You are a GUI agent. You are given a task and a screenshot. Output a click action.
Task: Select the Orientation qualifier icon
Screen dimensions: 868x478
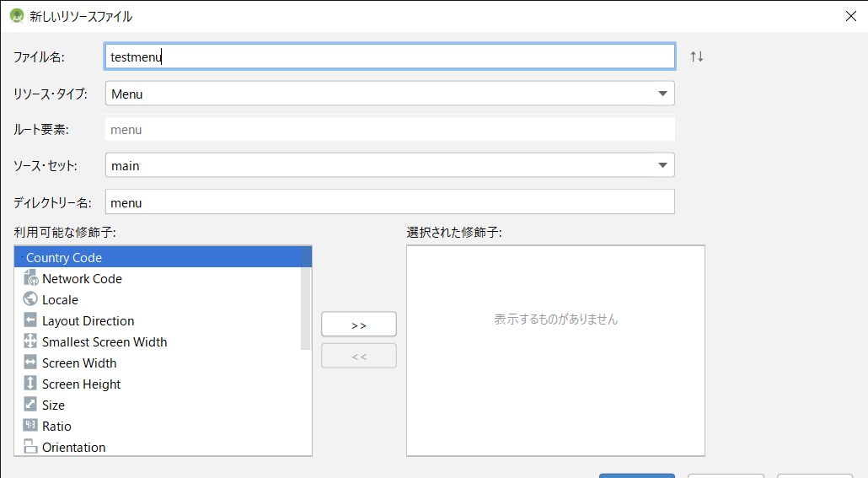tap(30, 447)
